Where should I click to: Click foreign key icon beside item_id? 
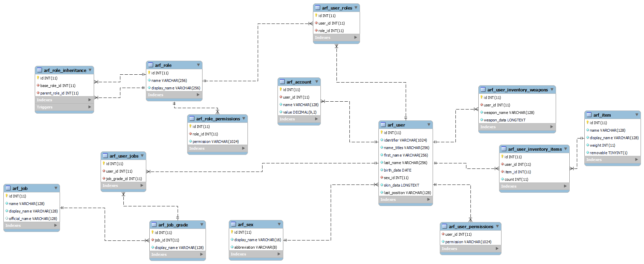click(503, 172)
